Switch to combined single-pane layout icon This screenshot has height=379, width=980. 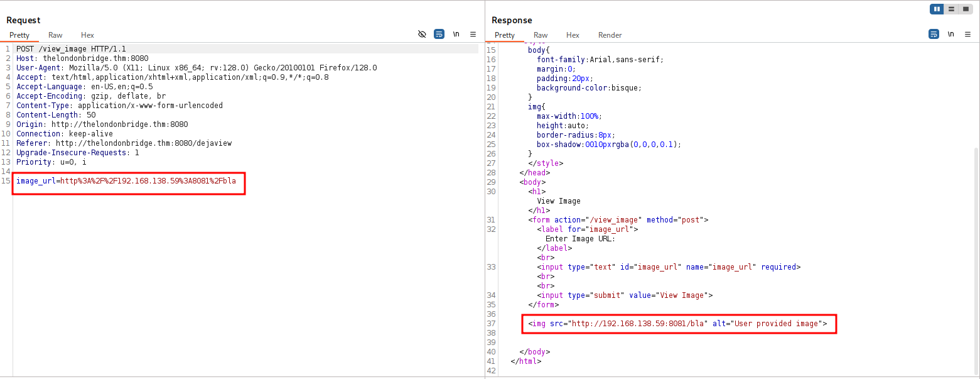pyautogui.click(x=966, y=9)
